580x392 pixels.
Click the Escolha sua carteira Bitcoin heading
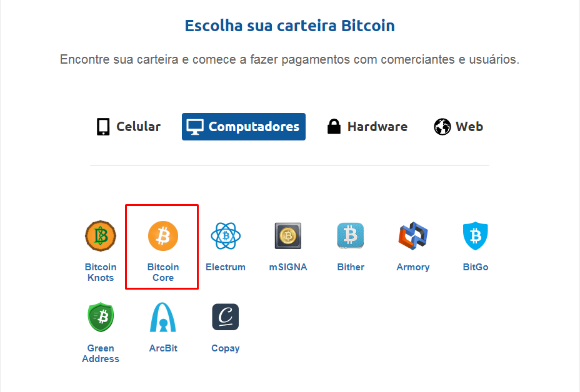point(290,26)
